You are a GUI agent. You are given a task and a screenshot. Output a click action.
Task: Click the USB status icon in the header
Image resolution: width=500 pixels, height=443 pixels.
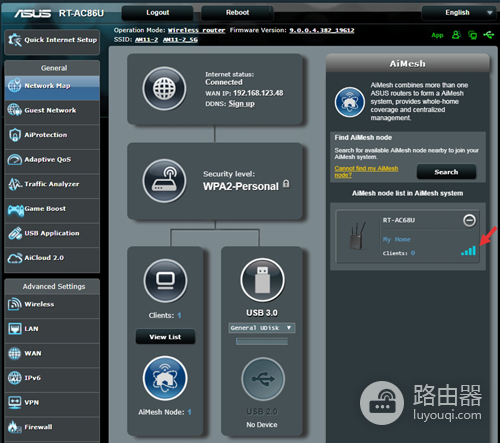pos(489,34)
